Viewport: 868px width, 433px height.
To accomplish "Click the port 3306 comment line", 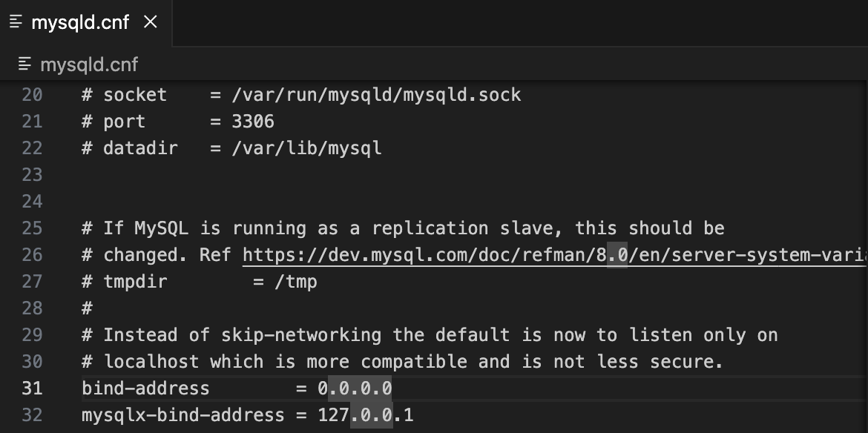I will click(x=178, y=121).
